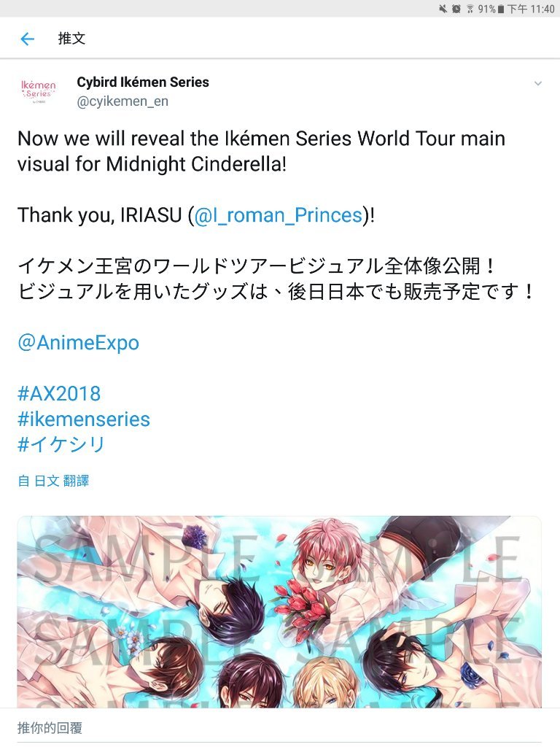Image resolution: width=560 pixels, height=747 pixels.
Task: Open the @I_roman_Princes mention
Action: point(278,215)
